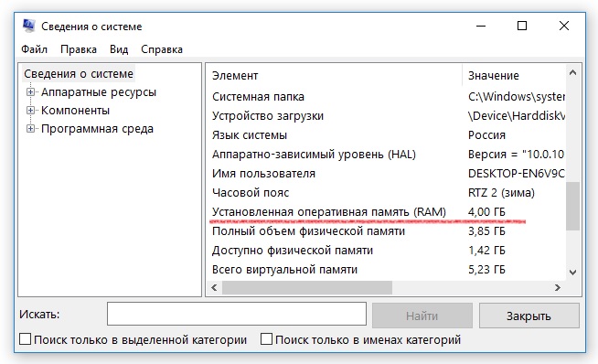Image resolution: width=598 pixels, height=364 pixels.
Task: Select the Доступно физической памяти row
Action: pyautogui.click(x=387, y=251)
